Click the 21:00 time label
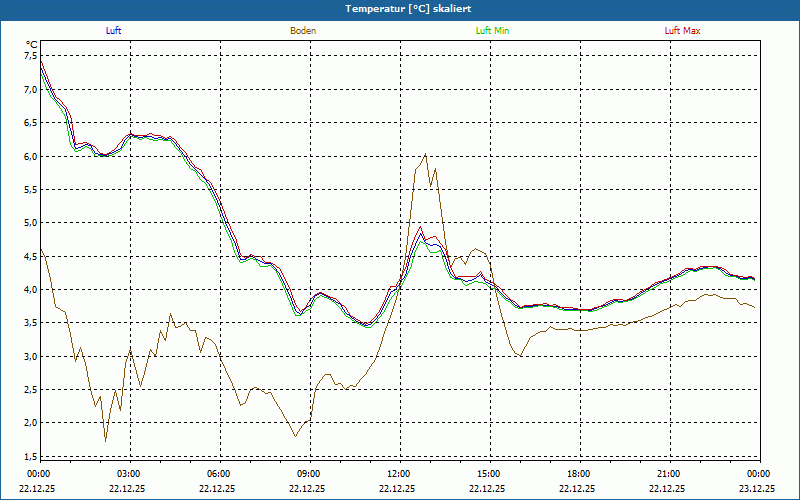This screenshot has width=800, height=500. click(669, 474)
